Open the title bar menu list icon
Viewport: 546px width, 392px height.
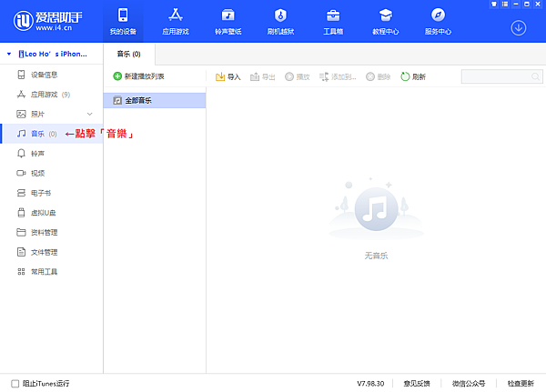pyautogui.click(x=505, y=5)
